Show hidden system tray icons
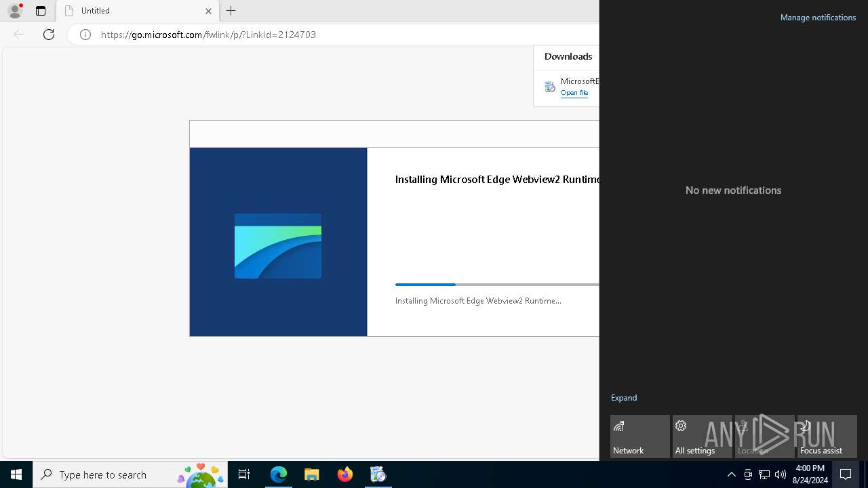This screenshot has height=488, width=868. (732, 474)
